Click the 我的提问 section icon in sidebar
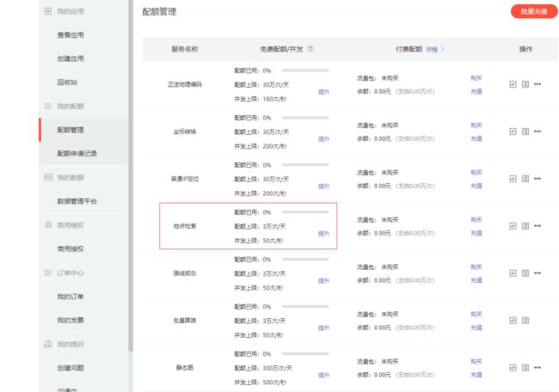 [48, 344]
